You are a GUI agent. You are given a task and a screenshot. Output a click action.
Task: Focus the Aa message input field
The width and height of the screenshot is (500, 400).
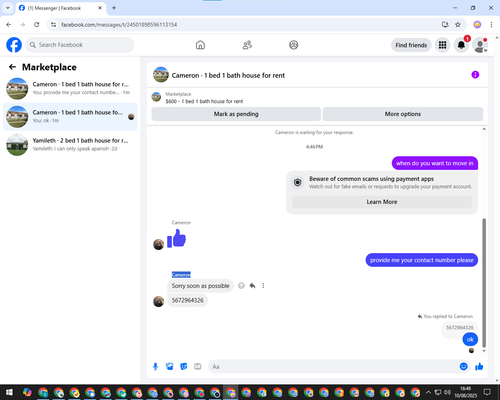tap(333, 367)
